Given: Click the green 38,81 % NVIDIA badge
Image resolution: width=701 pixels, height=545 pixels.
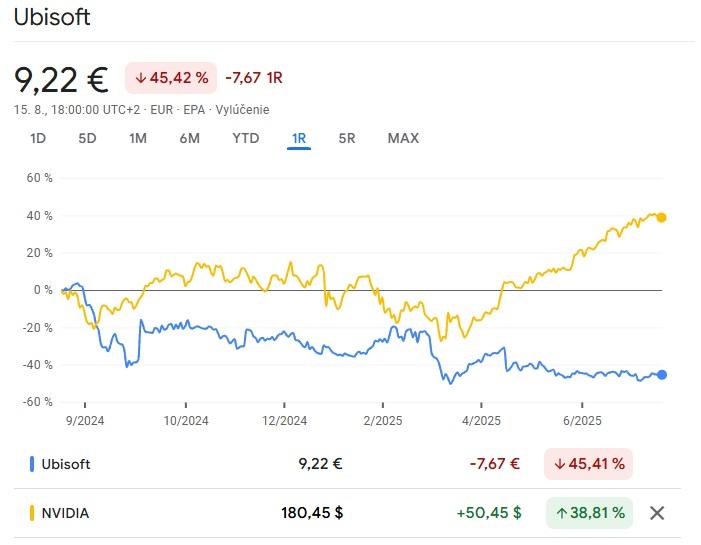Looking at the screenshot, I should click(589, 513).
